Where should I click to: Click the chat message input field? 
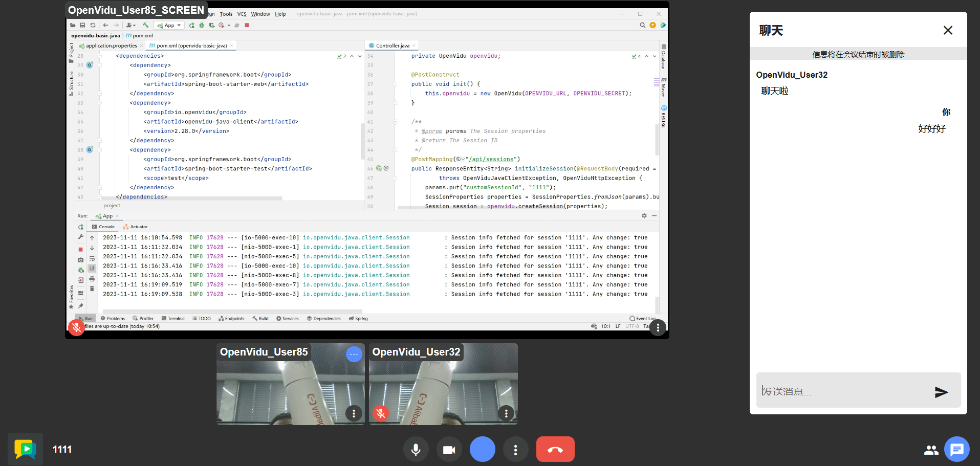[842, 391]
